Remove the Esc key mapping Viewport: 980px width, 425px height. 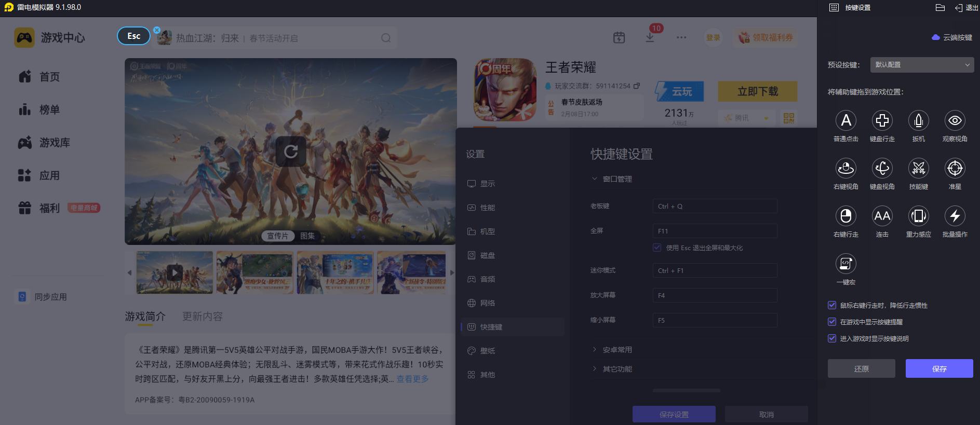[x=157, y=30]
